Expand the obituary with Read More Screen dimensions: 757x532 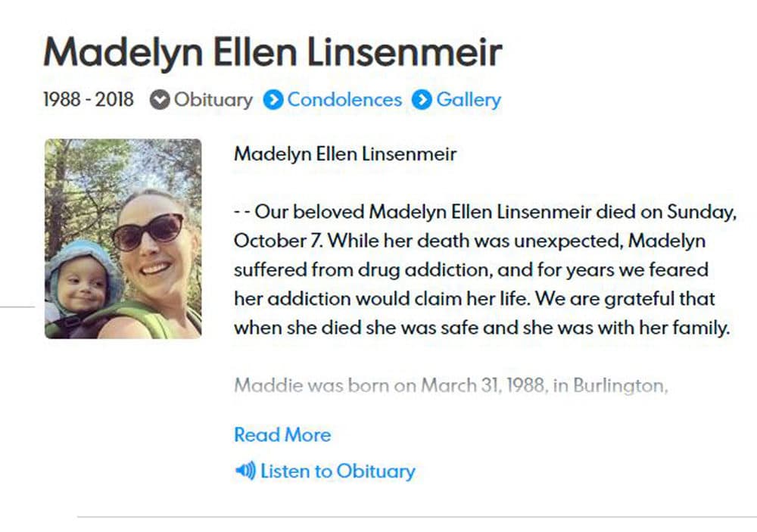coord(282,435)
